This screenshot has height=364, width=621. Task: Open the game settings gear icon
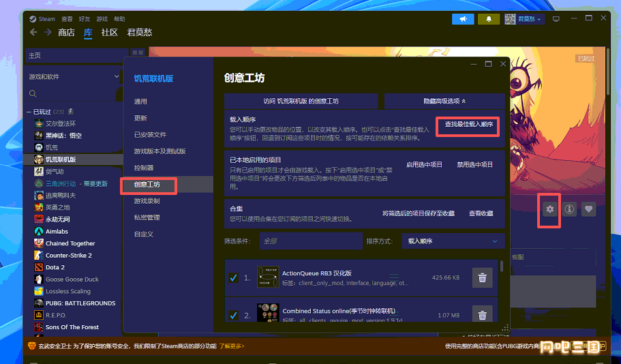click(549, 209)
